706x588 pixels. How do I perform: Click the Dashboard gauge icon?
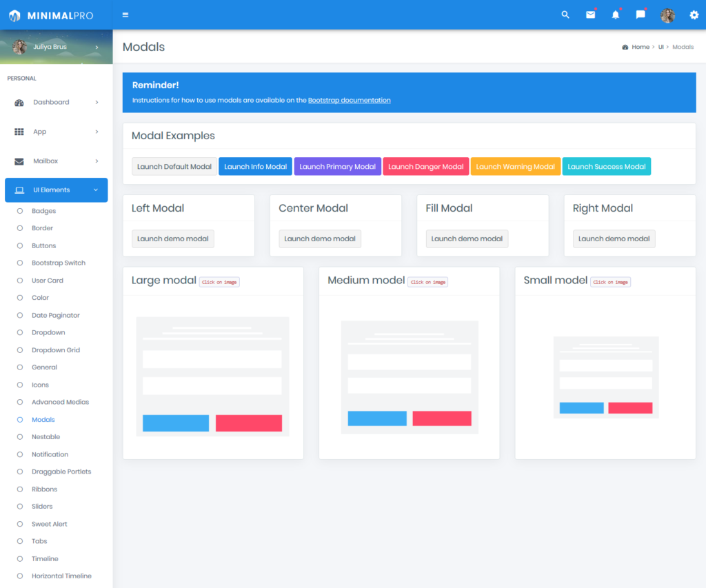[x=19, y=103]
